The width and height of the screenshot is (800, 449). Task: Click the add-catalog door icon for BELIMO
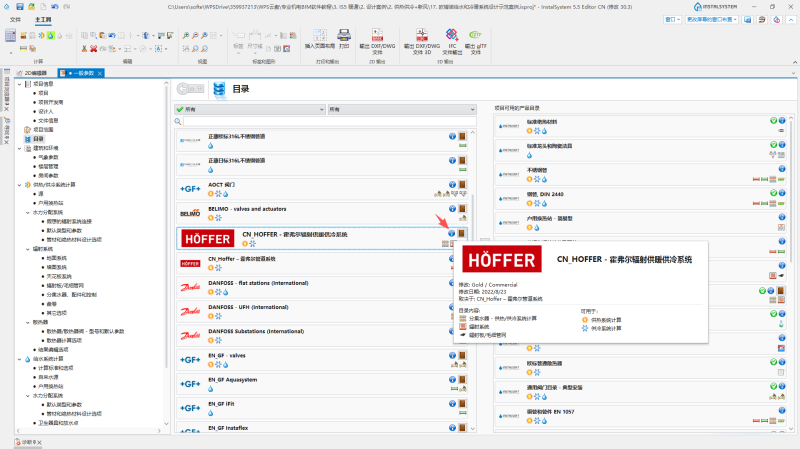point(462,209)
